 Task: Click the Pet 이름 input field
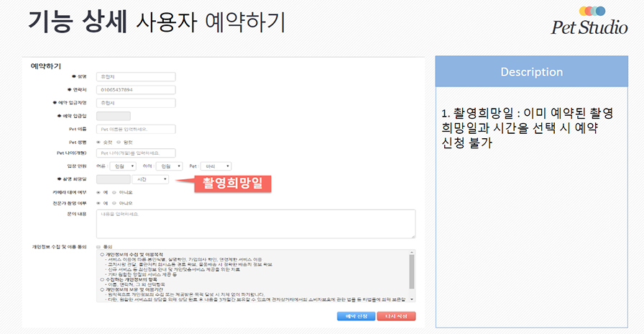pos(135,129)
